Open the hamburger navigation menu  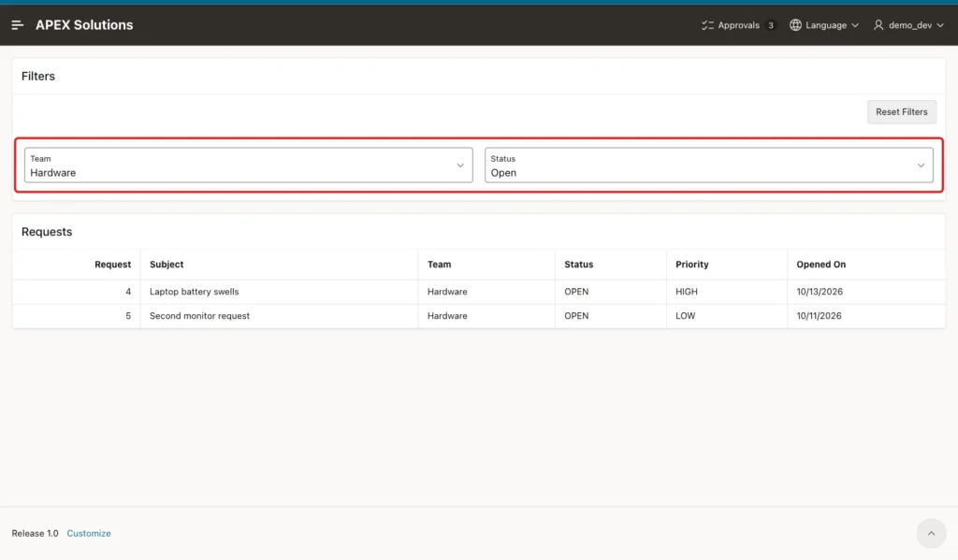point(17,25)
